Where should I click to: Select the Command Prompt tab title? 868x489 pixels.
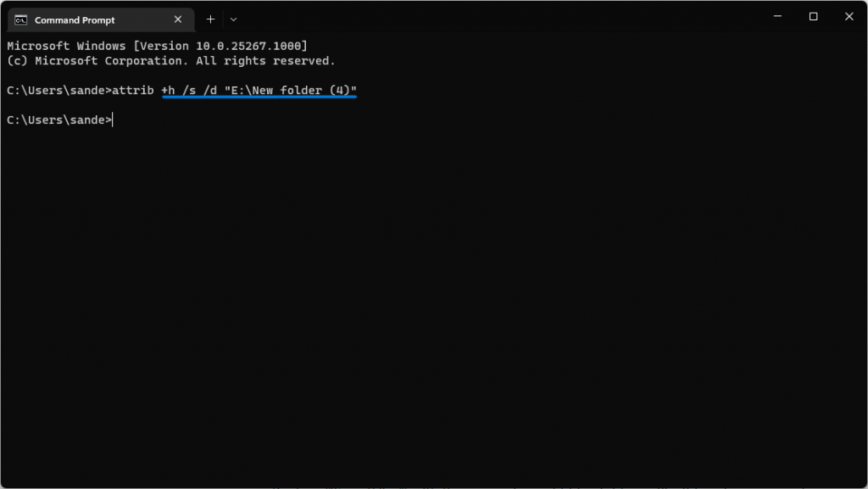75,19
